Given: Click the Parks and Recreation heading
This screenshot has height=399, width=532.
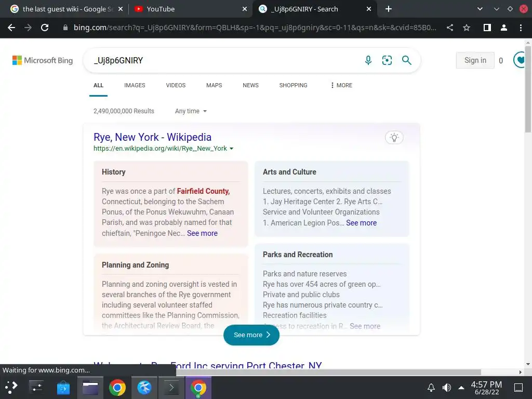Looking at the screenshot, I should coord(298,255).
